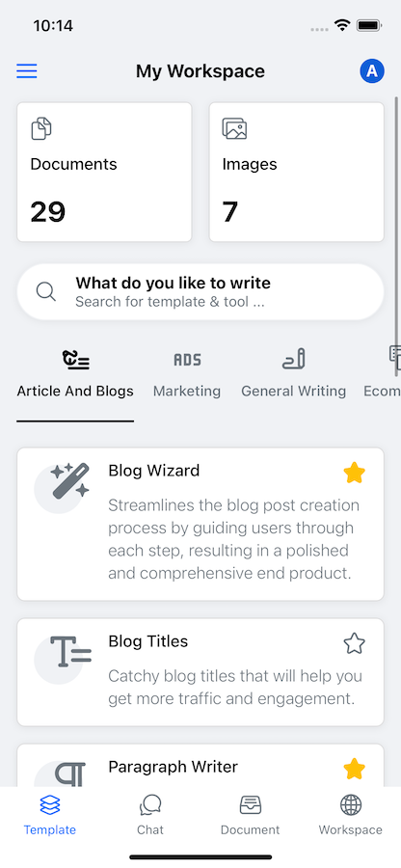
Task: Select the General Writing category tab
Action: 294,373
